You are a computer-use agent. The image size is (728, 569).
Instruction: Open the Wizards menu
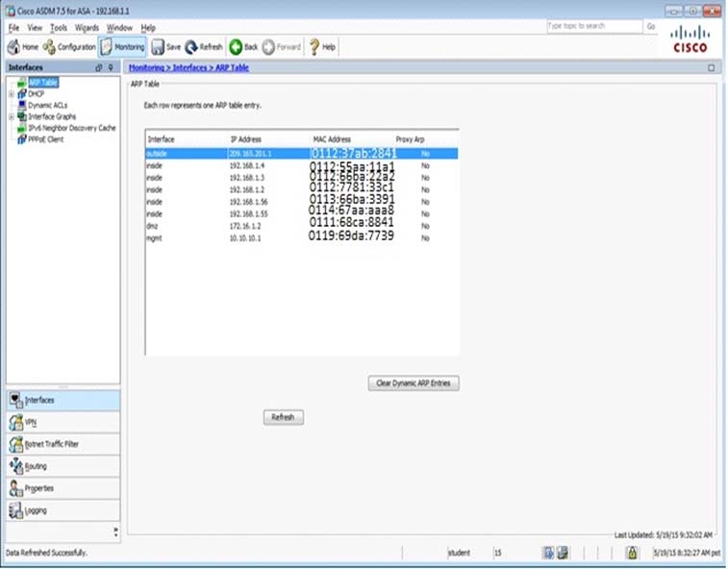[x=87, y=28]
